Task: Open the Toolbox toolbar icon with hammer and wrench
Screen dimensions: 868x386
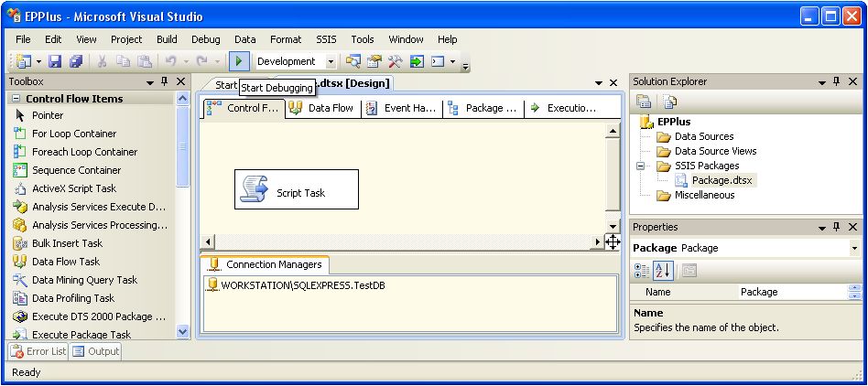Action: pyautogui.click(x=396, y=61)
